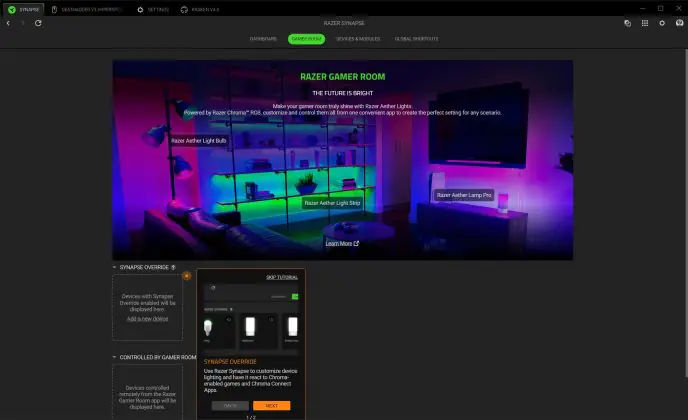Image resolution: width=688 pixels, height=420 pixels.
Task: Click the Next tutorial button
Action: click(x=272, y=406)
